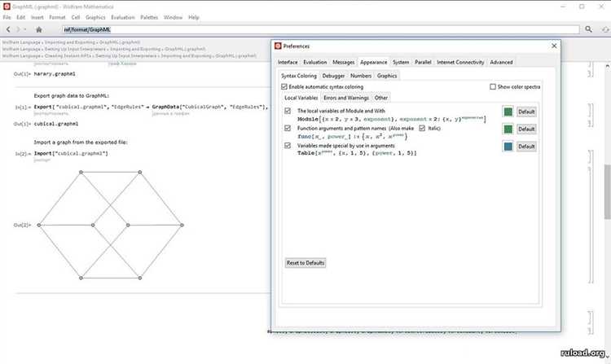611x364 pixels.
Task: Click the Mathematica app icon in title bar
Action: tap(6, 5)
